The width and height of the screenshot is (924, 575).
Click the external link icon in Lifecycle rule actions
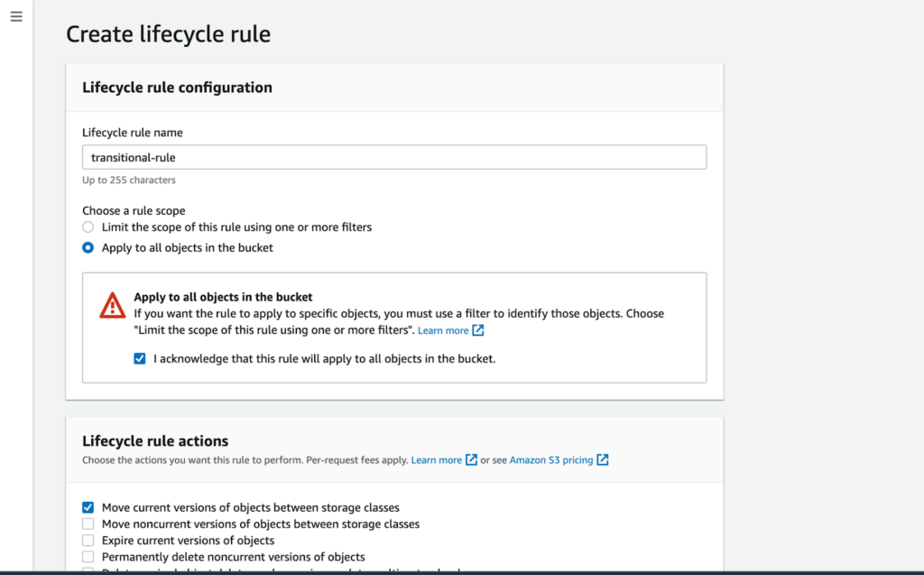pyautogui.click(x=472, y=459)
